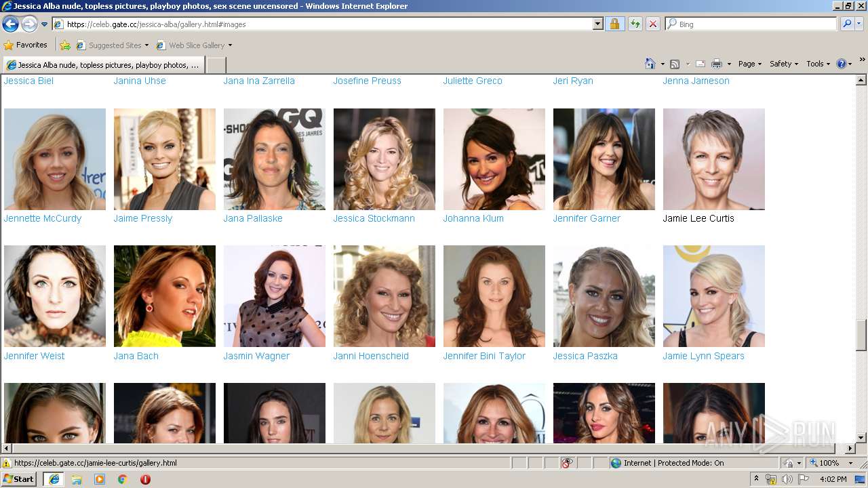Click the Johanna Klum name text
Image resolution: width=868 pixels, height=488 pixels.
(473, 218)
